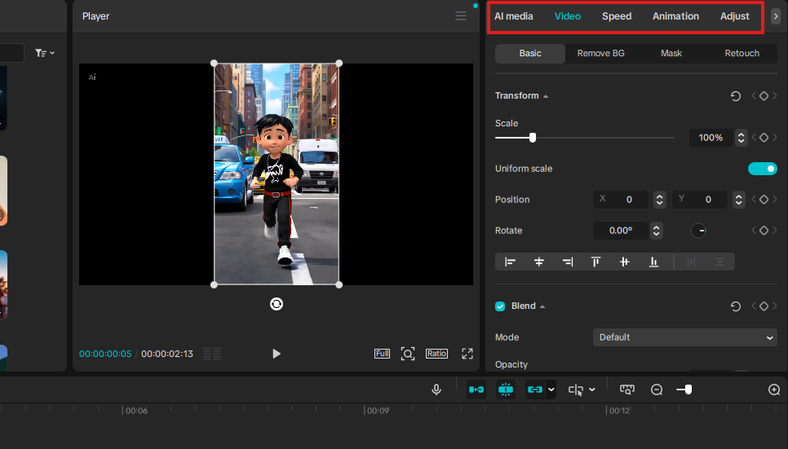Screen dimensions: 788x449
Task: Toggle the Blend checkbox
Action: click(x=500, y=306)
